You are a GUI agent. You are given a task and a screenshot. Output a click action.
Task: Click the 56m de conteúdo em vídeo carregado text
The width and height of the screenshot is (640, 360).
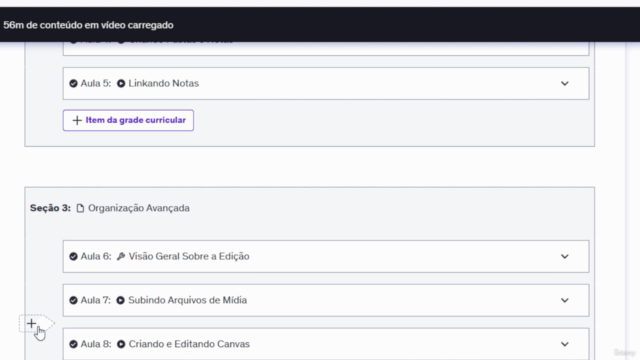(x=88, y=25)
